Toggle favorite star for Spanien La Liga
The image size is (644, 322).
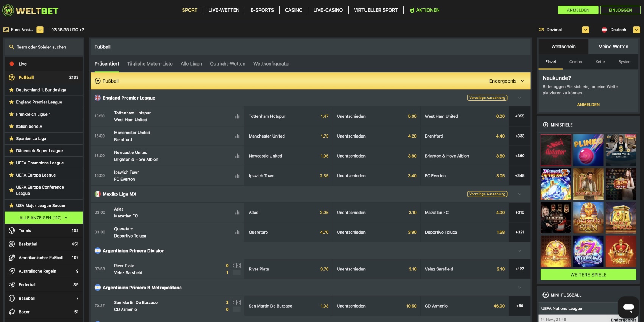11,139
